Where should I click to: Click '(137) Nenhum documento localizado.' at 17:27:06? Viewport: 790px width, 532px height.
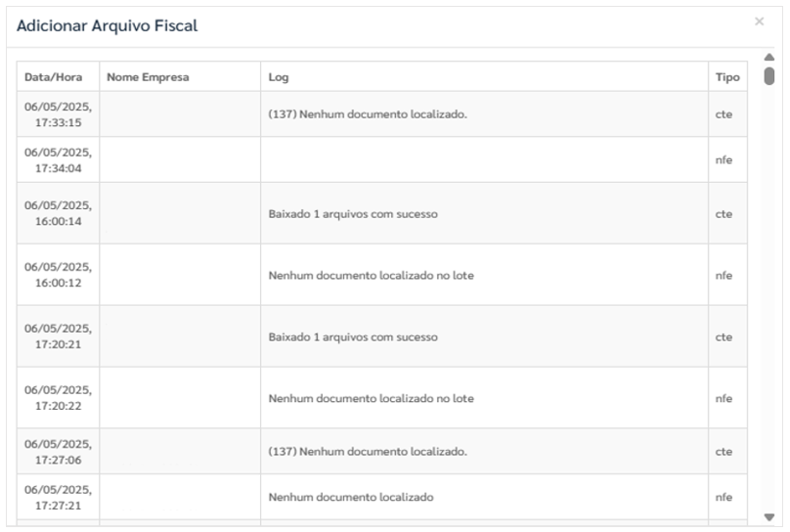click(x=368, y=452)
